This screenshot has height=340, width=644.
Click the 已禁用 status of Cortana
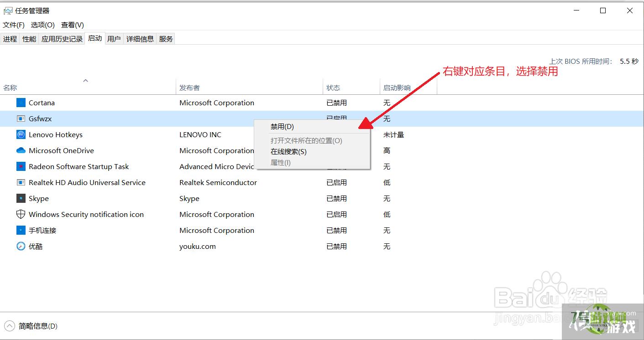coord(337,103)
